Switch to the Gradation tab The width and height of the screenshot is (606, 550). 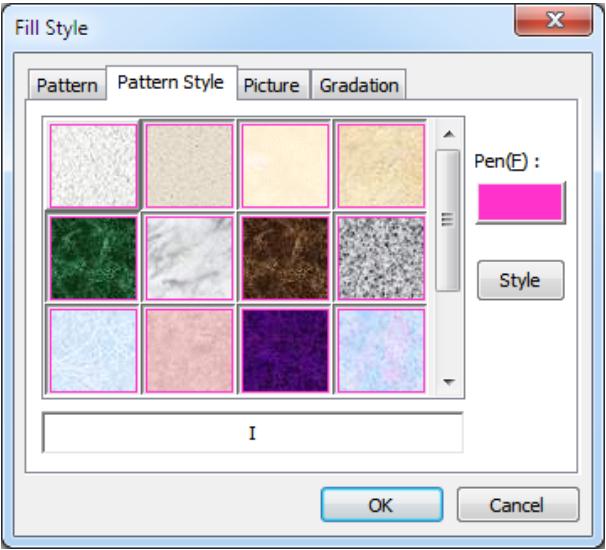tap(358, 86)
